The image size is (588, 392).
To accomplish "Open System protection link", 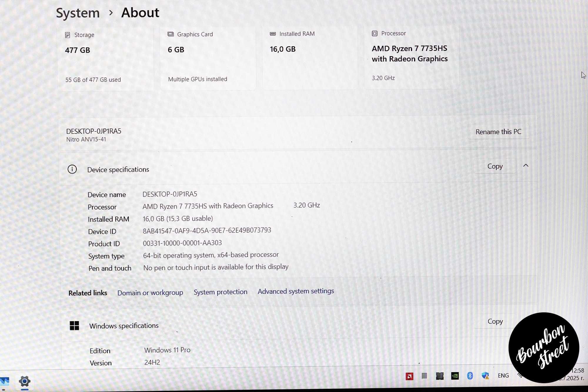I will coord(220,292).
